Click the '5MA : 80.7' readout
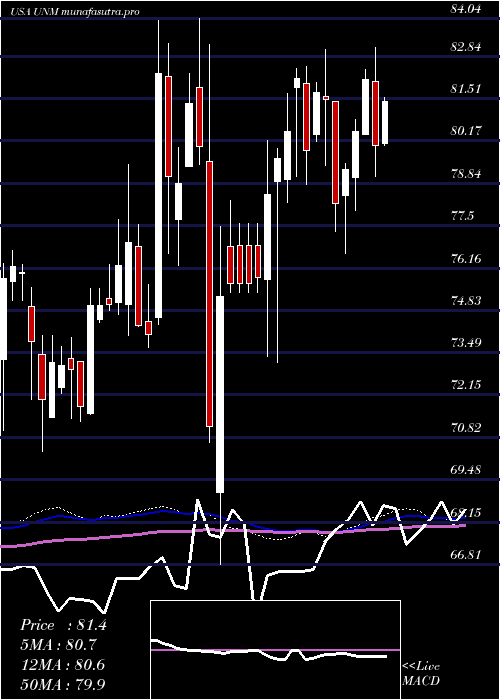 [58, 645]
